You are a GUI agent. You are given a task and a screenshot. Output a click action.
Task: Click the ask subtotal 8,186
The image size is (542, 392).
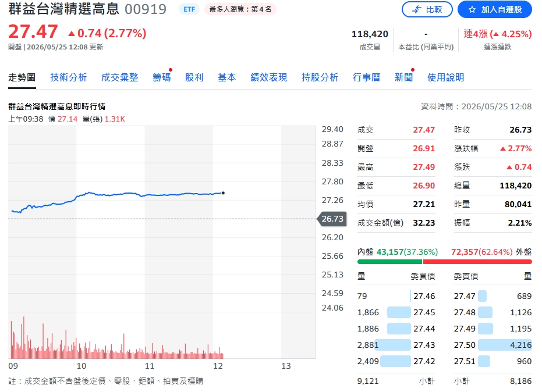tap(521, 382)
